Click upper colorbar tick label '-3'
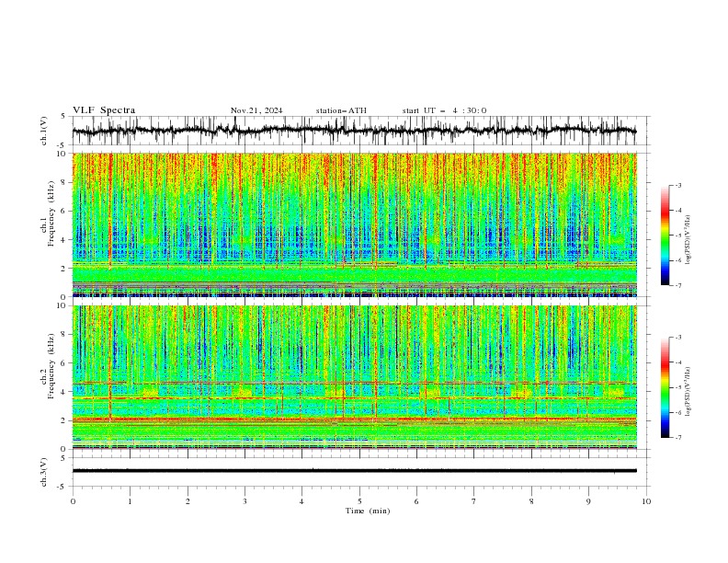Image resolution: width=728 pixels, height=563 pixels. [x=677, y=185]
